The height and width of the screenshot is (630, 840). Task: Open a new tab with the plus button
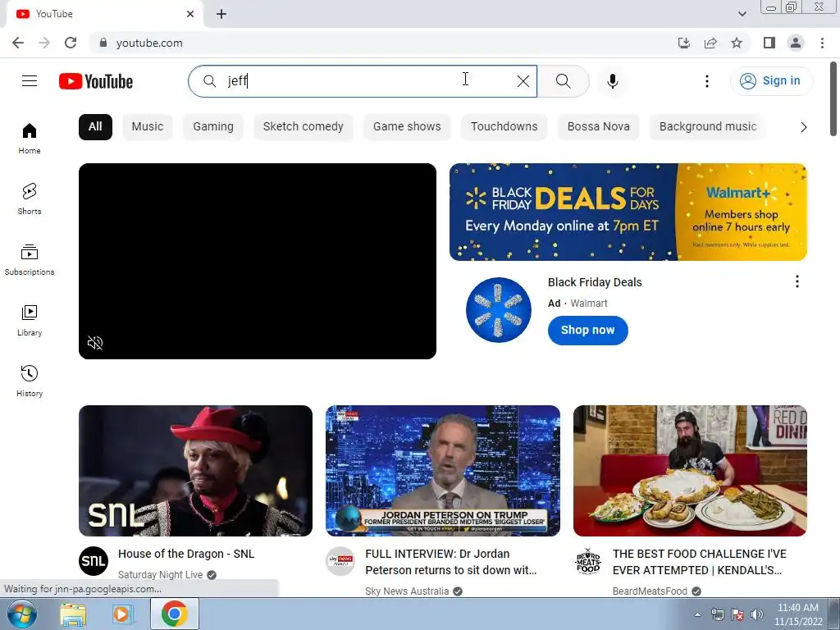[221, 14]
